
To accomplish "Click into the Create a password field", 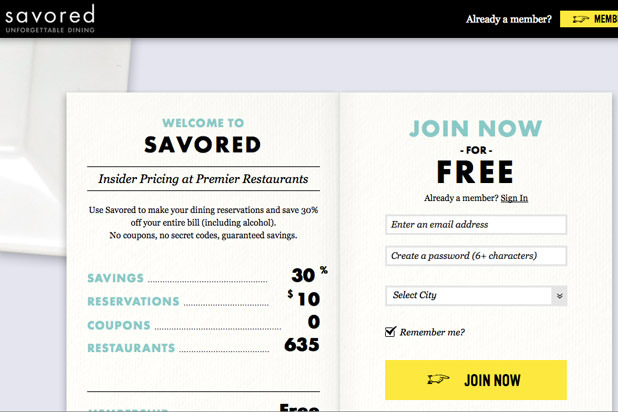I will pyautogui.click(x=476, y=256).
